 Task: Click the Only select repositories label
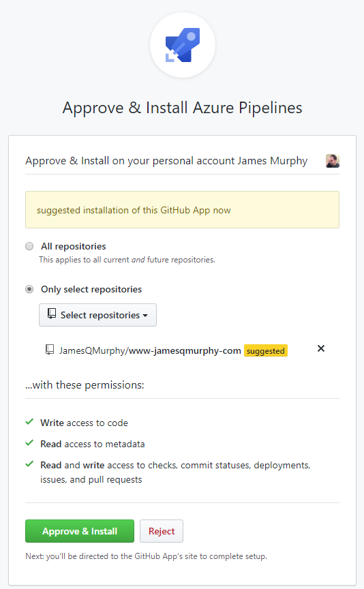91,289
